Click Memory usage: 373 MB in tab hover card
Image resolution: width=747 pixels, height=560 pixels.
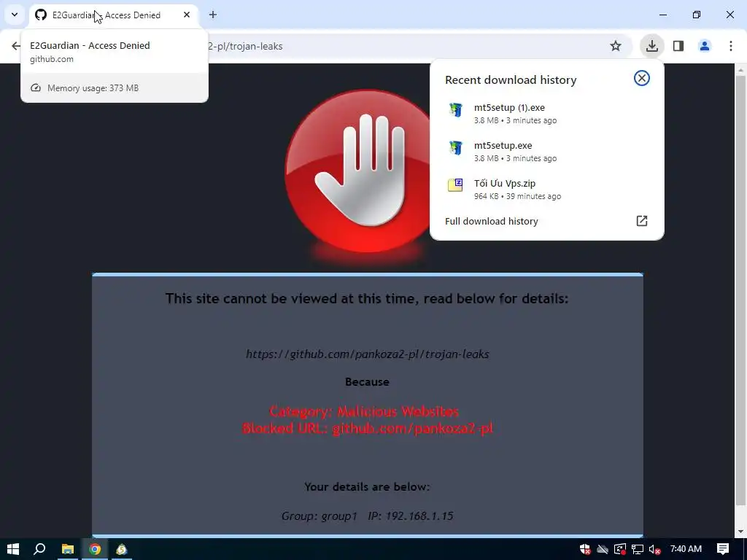93,88
